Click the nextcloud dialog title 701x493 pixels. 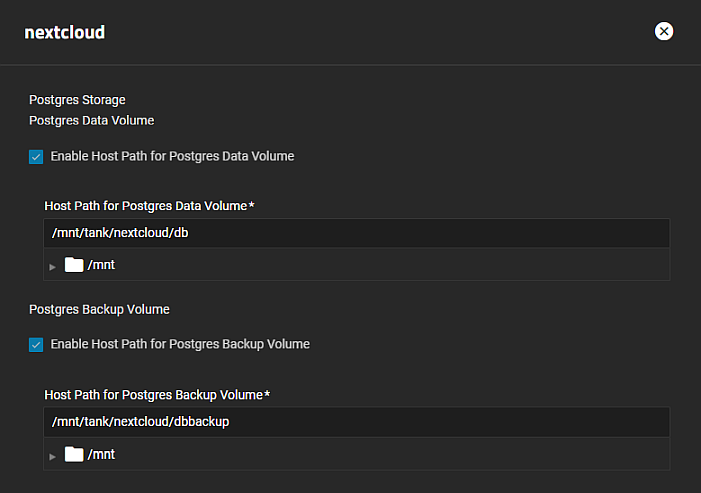(65, 32)
